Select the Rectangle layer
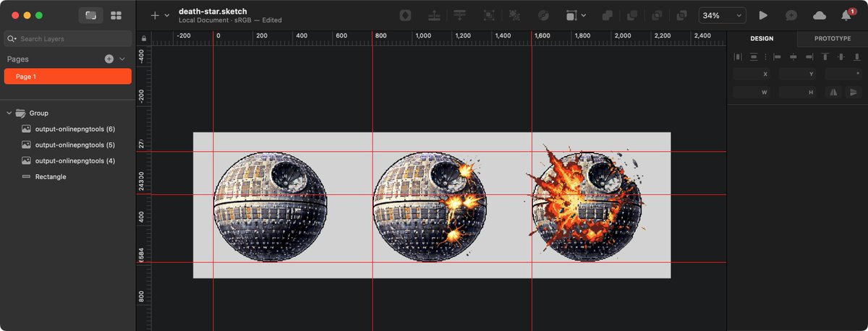 (x=68, y=177)
